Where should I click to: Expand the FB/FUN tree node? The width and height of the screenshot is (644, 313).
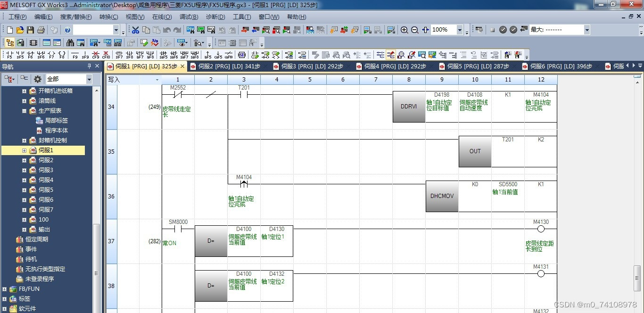5,289
